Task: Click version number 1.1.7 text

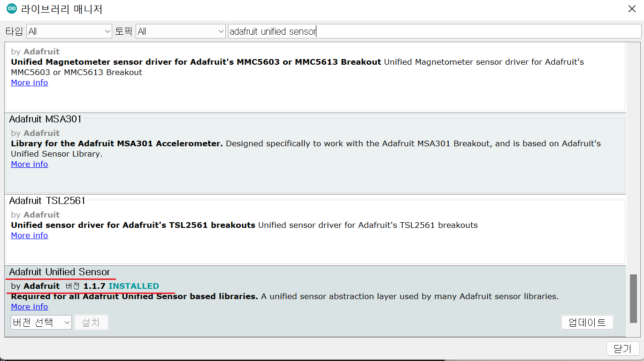Action: [x=94, y=286]
